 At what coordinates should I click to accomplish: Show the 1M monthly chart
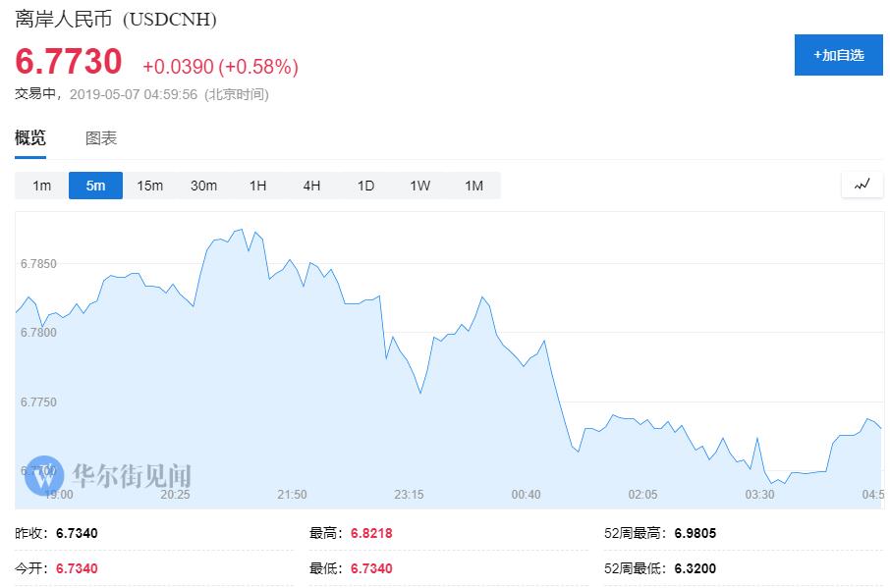(x=473, y=186)
